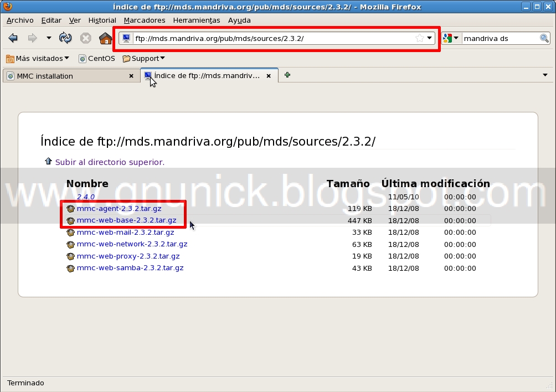Run search with the magnifier icon

544,38
